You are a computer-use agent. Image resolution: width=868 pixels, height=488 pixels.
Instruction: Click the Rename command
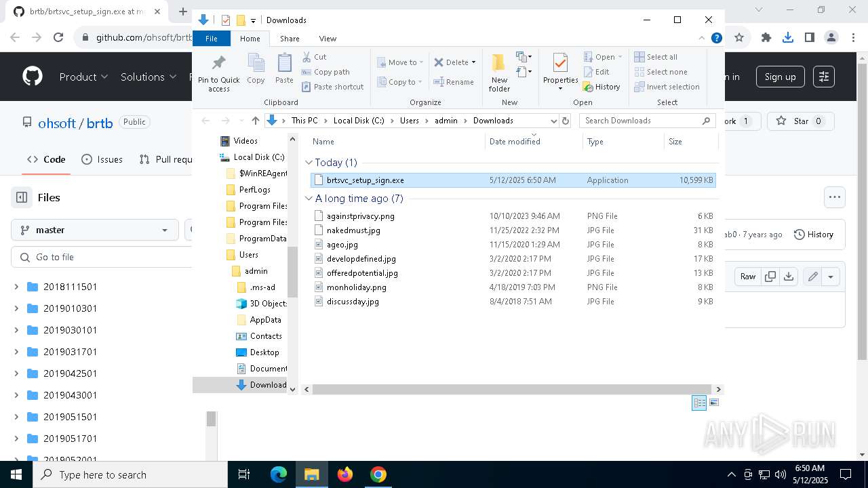[454, 82]
